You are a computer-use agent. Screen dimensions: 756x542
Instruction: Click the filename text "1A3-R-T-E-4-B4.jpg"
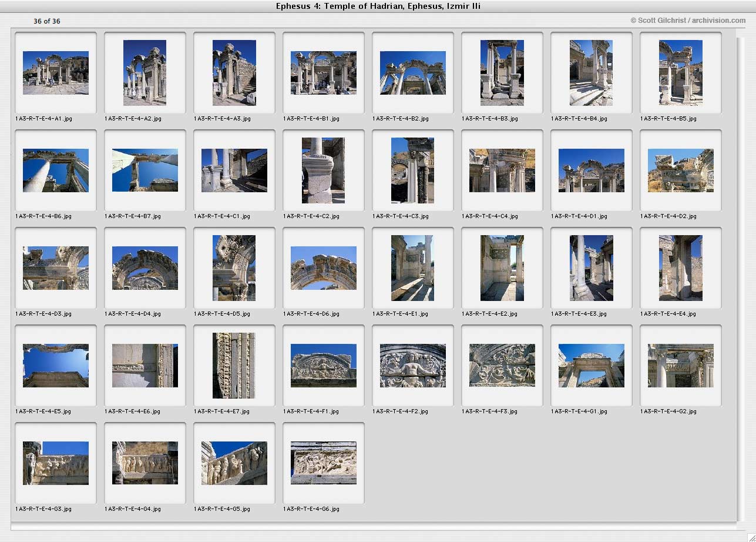579,119
